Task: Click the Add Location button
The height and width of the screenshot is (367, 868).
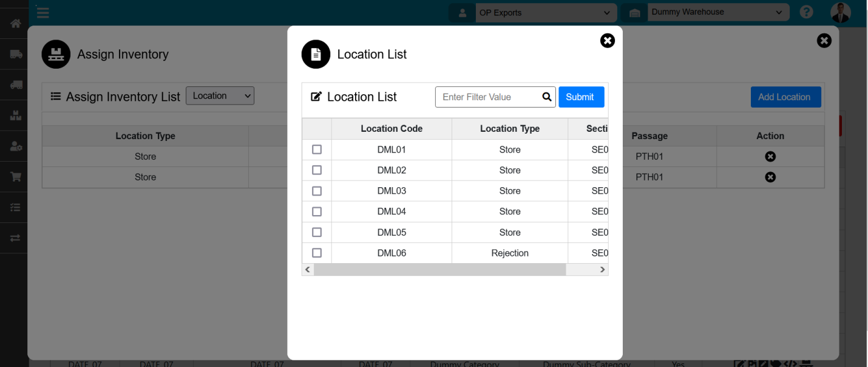Action: [x=785, y=97]
